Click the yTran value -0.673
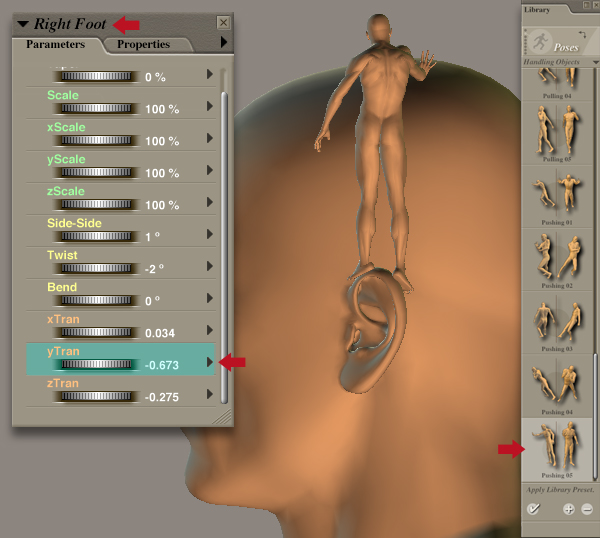Image resolution: width=600 pixels, height=538 pixels. point(161,365)
